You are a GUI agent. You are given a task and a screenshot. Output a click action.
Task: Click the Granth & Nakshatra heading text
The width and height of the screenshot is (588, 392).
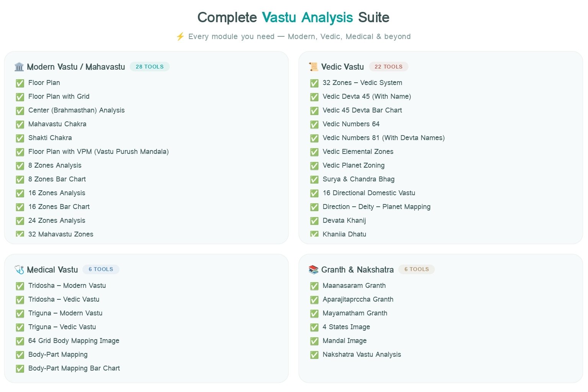[357, 270]
